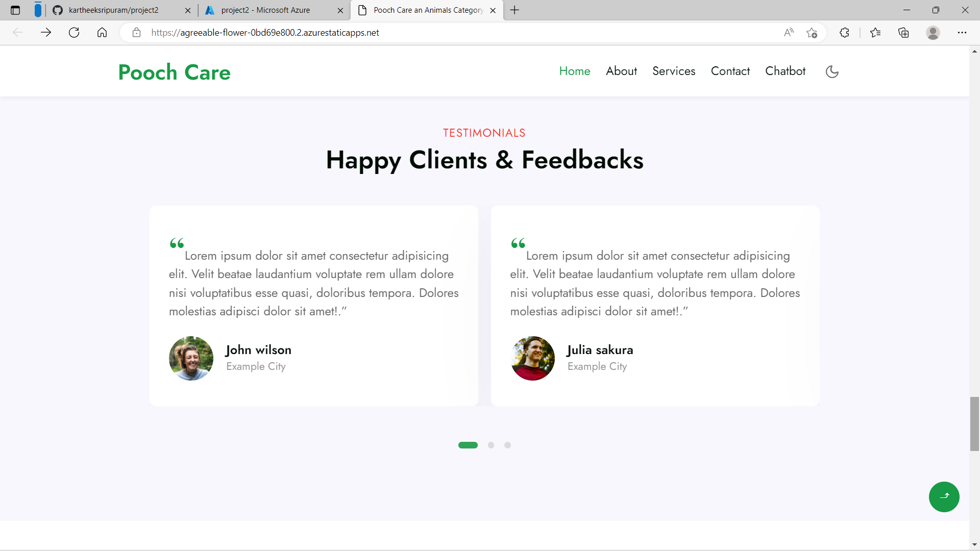This screenshot has height=551, width=980.
Task: Click the Julia sakura name text
Action: 600,350
